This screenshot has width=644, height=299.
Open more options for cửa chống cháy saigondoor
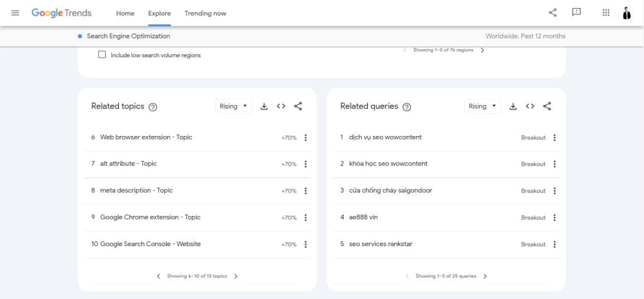click(x=555, y=191)
